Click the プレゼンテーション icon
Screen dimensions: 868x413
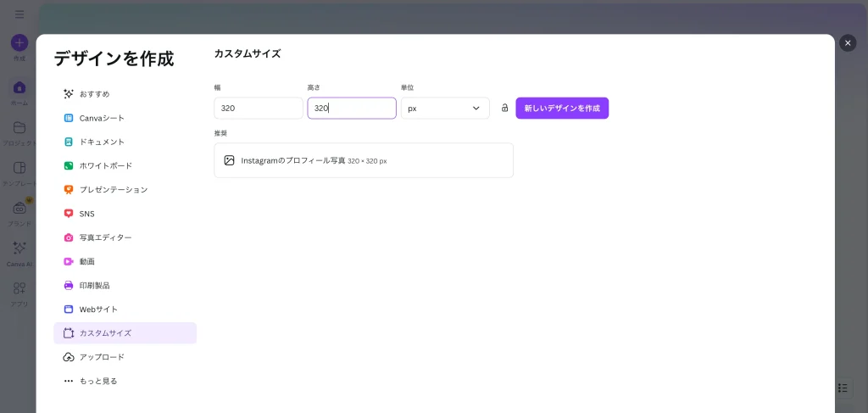69,190
